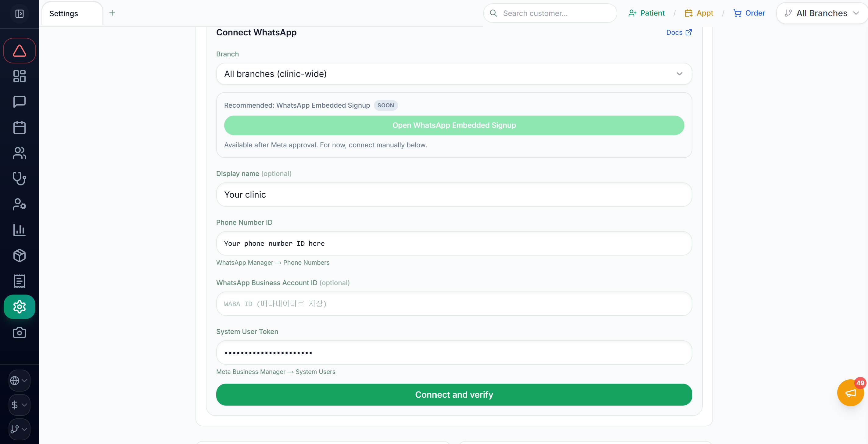Image resolution: width=868 pixels, height=444 pixels.
Task: Click the SOON badge
Action: tap(386, 106)
